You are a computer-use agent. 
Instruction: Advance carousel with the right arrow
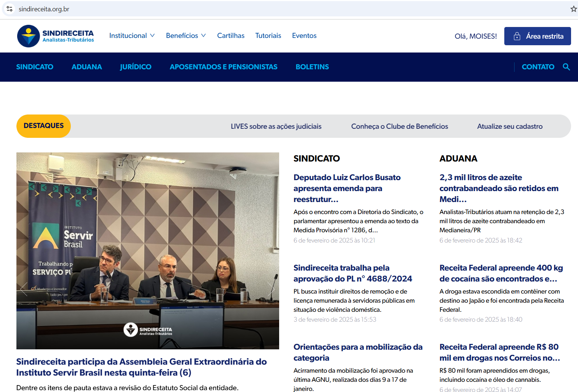pos(271,288)
